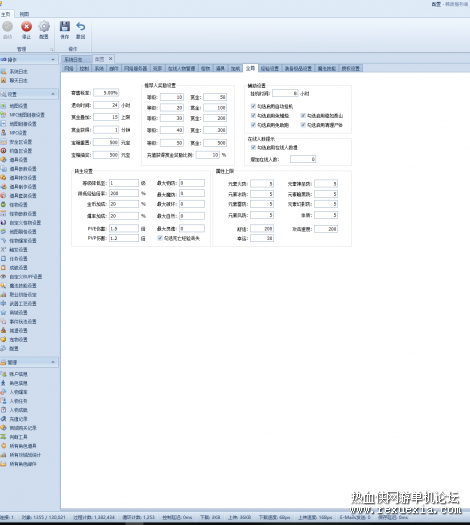Collapse the 设置 sidebar group
This screenshot has width=470, height=525.
click(53, 94)
